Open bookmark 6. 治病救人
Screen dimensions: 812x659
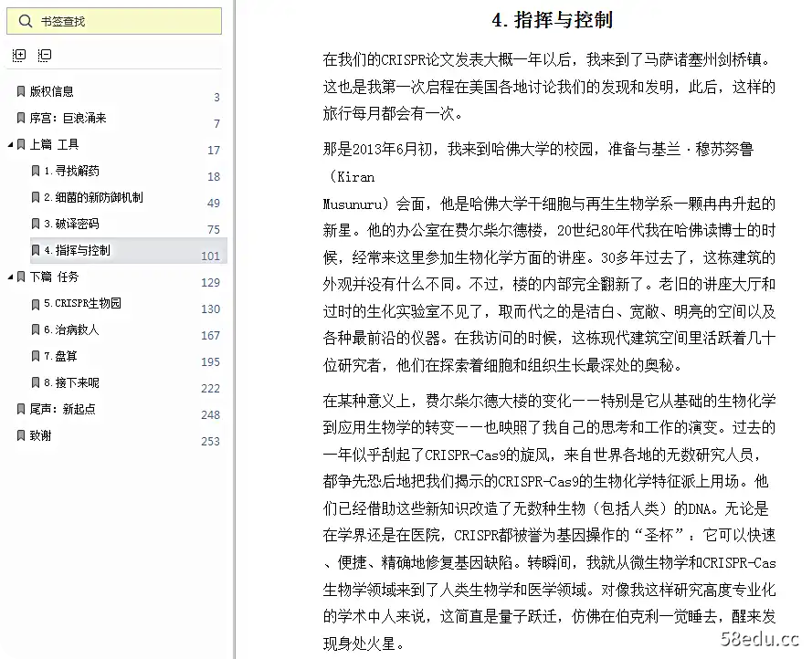71,329
